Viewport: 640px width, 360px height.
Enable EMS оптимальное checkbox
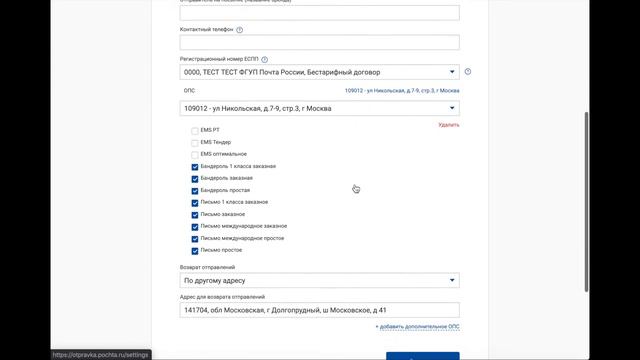(x=195, y=155)
